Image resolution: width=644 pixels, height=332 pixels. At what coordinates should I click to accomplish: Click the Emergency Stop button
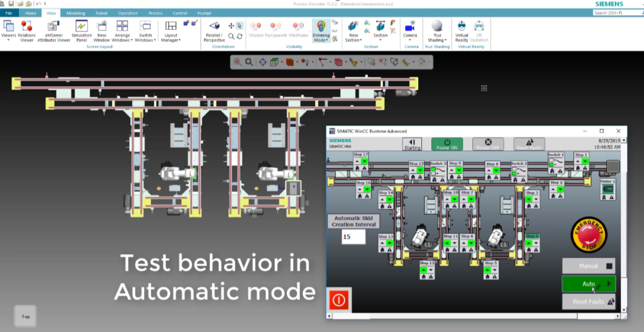(x=589, y=235)
